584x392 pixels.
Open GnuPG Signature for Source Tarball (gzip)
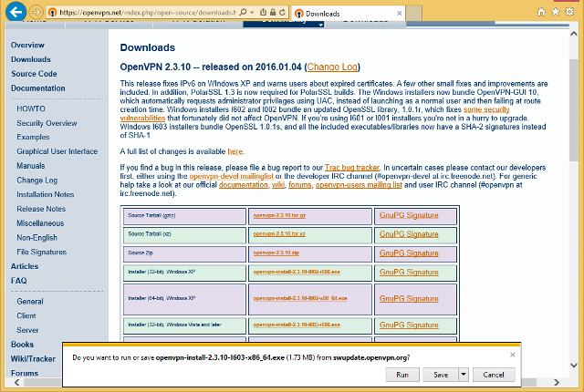pyautogui.click(x=409, y=215)
